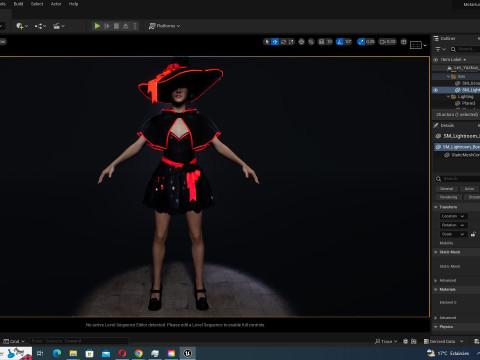Select the Plane3 actor in Outliner
The width and height of the screenshot is (480, 360).
click(x=468, y=103)
